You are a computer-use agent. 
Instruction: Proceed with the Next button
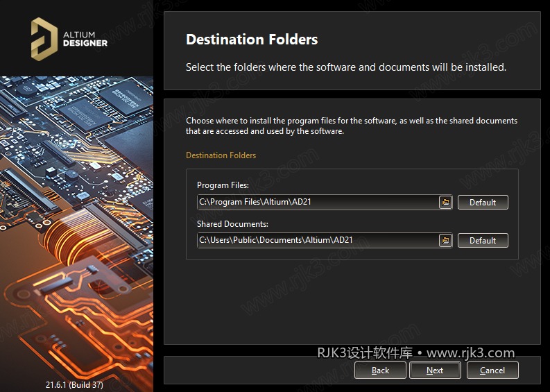[435, 370]
